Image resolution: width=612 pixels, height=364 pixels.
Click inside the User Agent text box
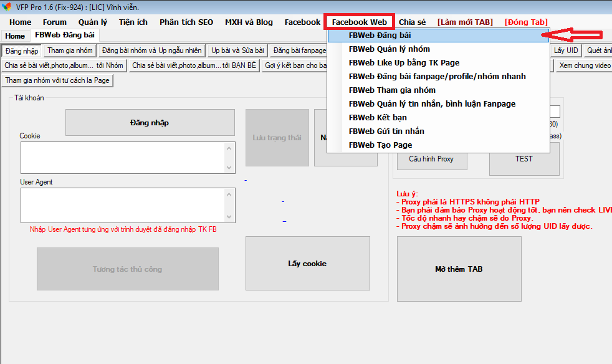[x=122, y=204]
